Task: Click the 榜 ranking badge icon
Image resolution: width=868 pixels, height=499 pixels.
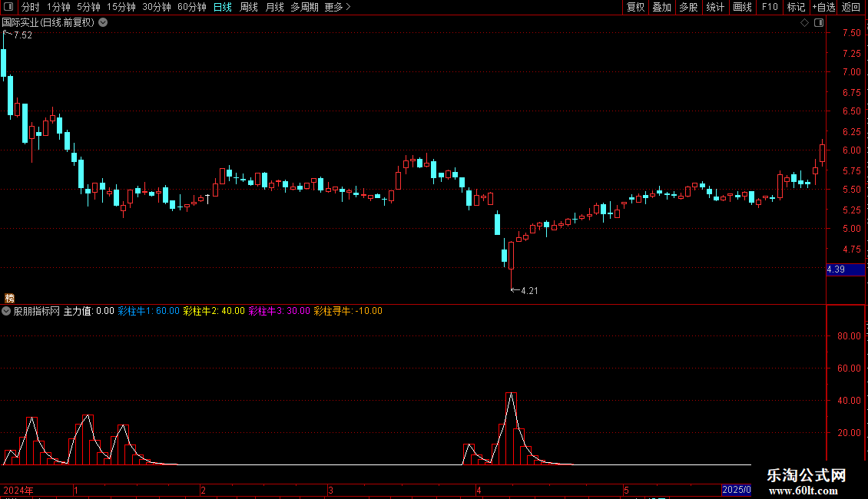Action: pos(9,298)
